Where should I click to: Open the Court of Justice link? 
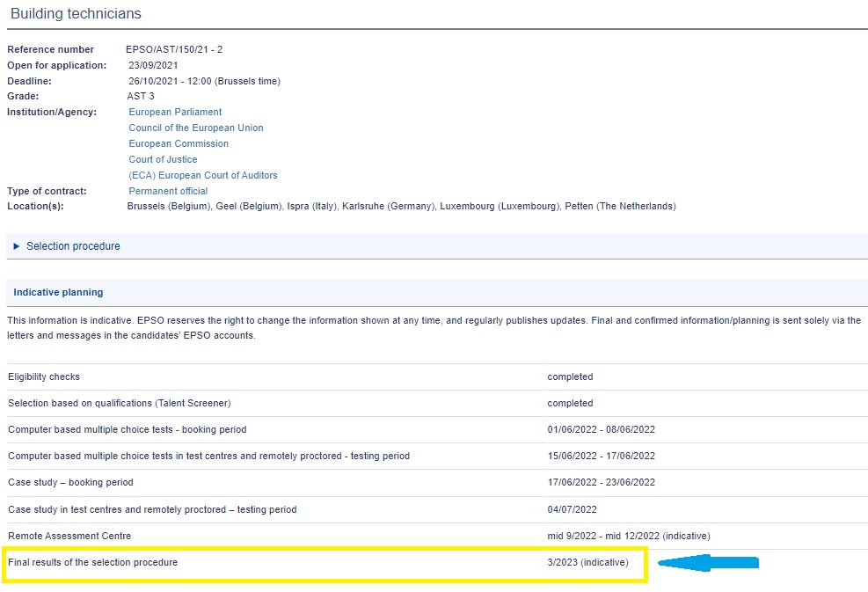163,159
